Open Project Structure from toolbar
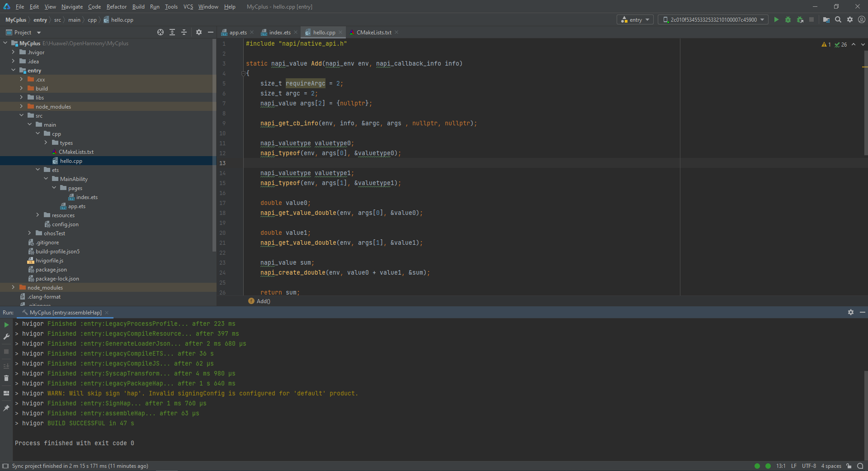The image size is (868, 471). (826, 19)
